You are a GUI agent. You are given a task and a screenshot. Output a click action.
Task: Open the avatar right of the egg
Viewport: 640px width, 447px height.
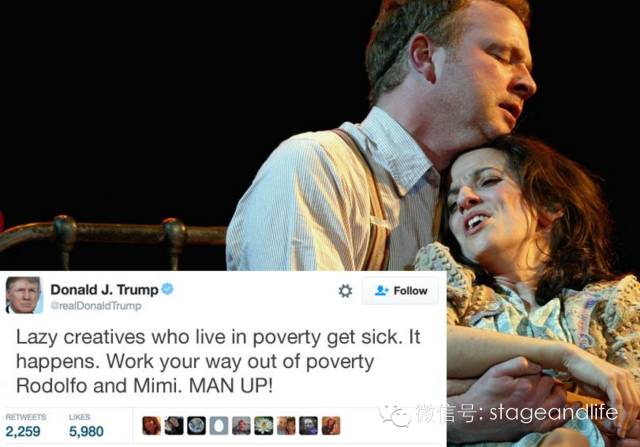point(241,425)
